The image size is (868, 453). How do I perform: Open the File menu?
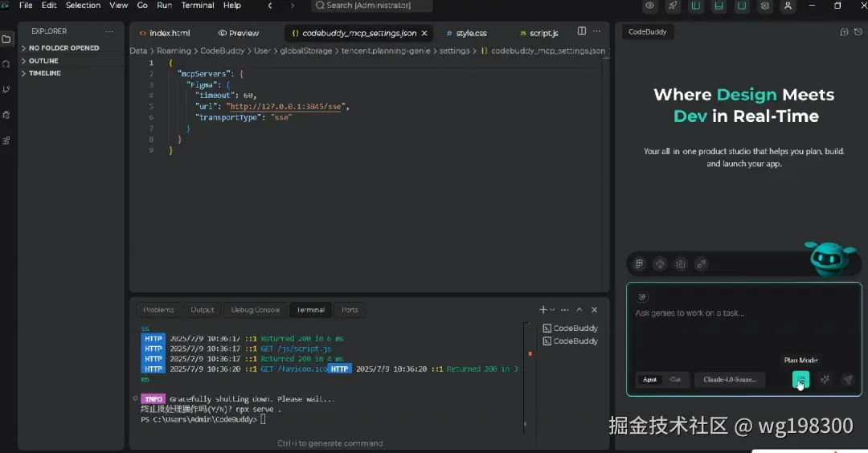pos(26,6)
